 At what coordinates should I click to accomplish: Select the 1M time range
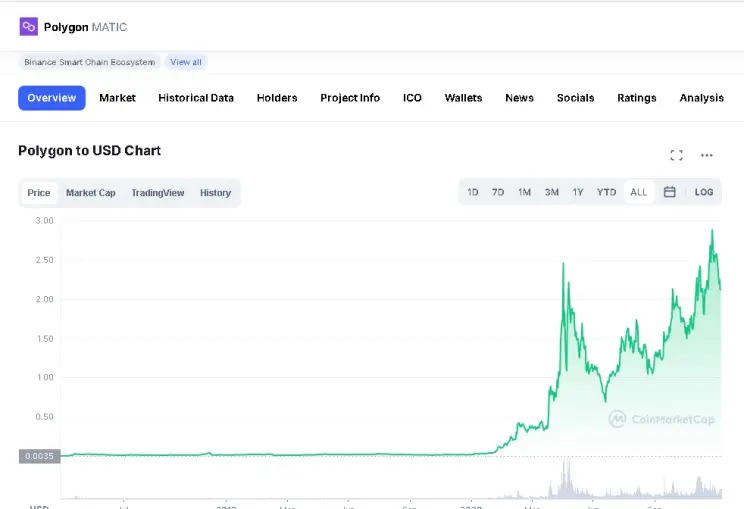click(x=524, y=192)
